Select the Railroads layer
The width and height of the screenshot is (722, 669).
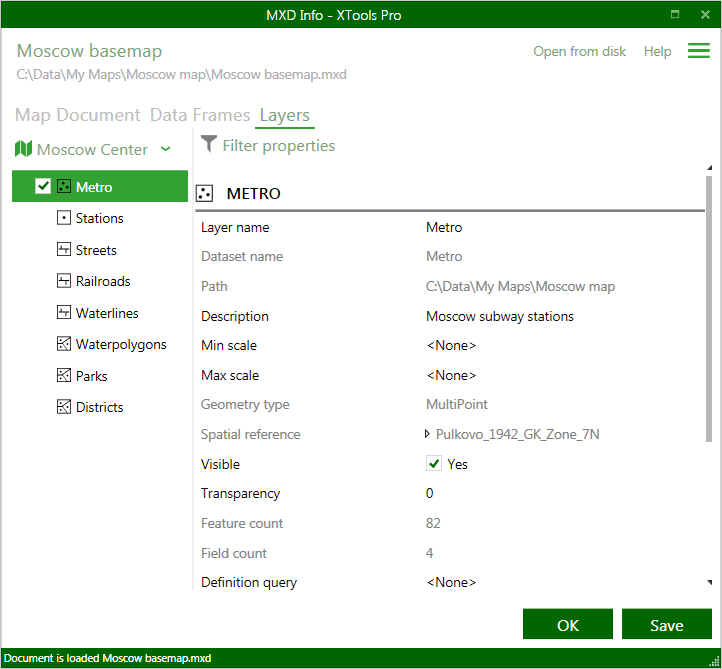[103, 281]
